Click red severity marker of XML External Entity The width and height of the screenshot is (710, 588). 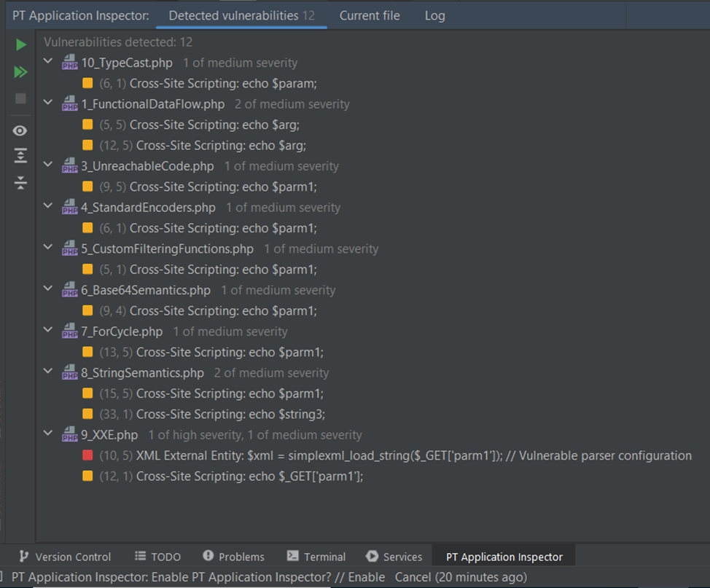click(88, 455)
